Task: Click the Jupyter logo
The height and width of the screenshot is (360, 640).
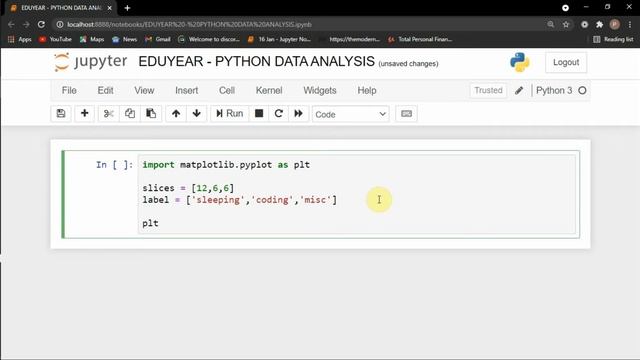Action: [x=91, y=62]
